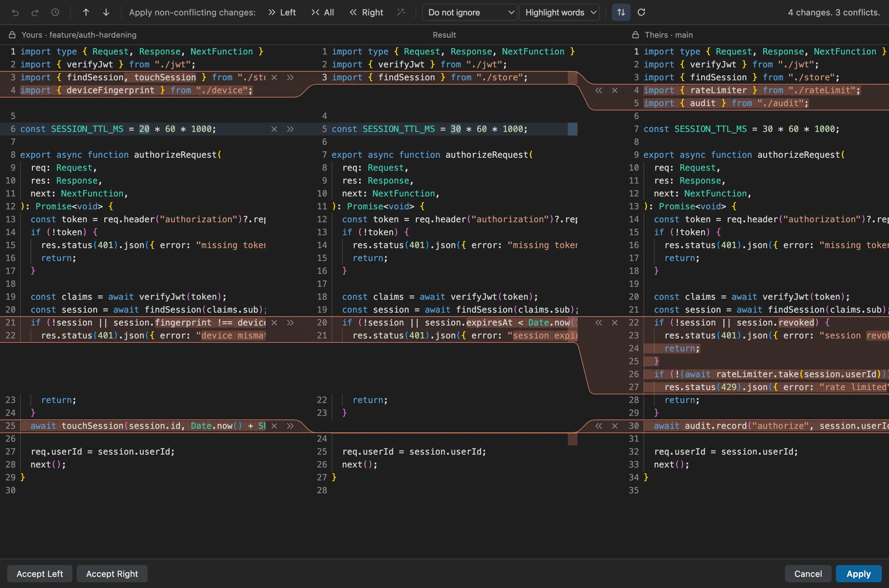Click Result line const SESSION_TTL_MS = 30
889x588 pixels.
[x=430, y=129]
